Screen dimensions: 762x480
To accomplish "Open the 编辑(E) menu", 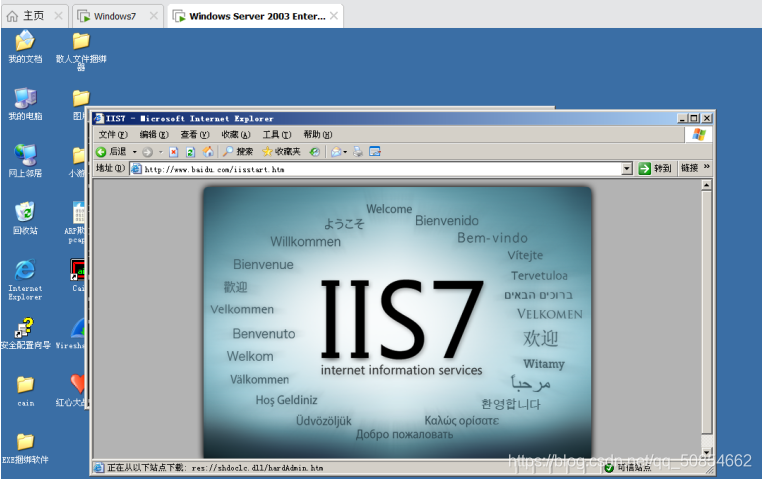I will [154, 135].
